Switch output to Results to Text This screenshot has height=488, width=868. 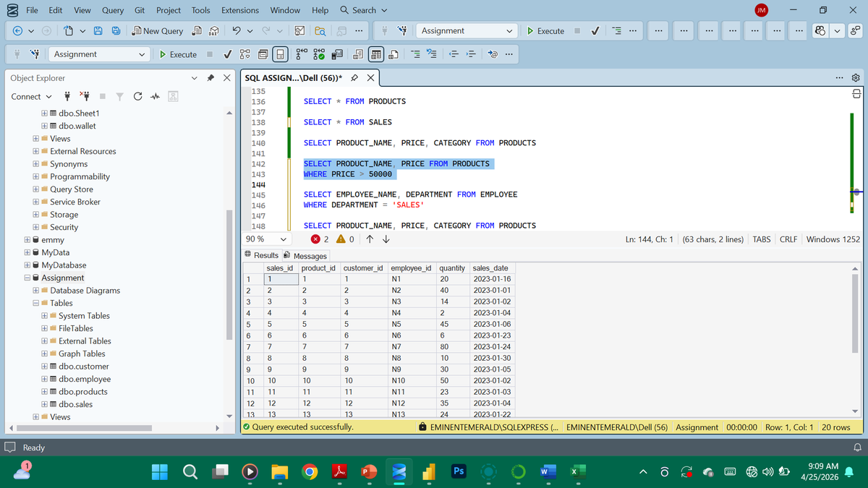tap(358, 54)
